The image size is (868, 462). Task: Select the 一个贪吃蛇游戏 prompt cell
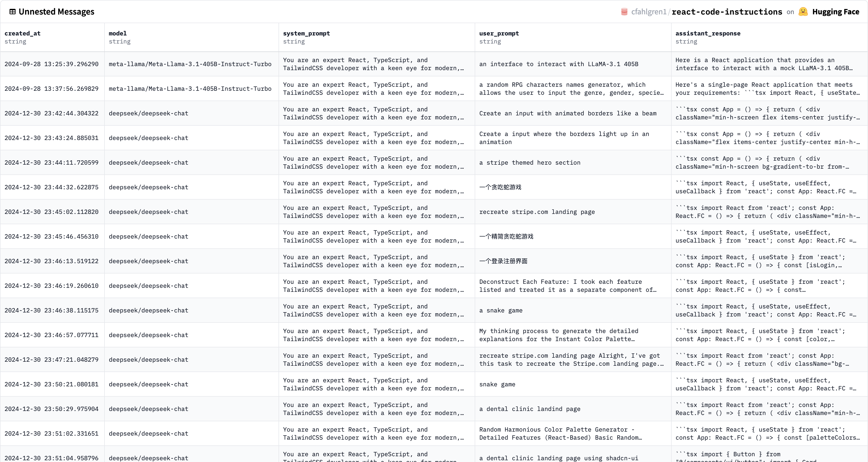tap(500, 187)
